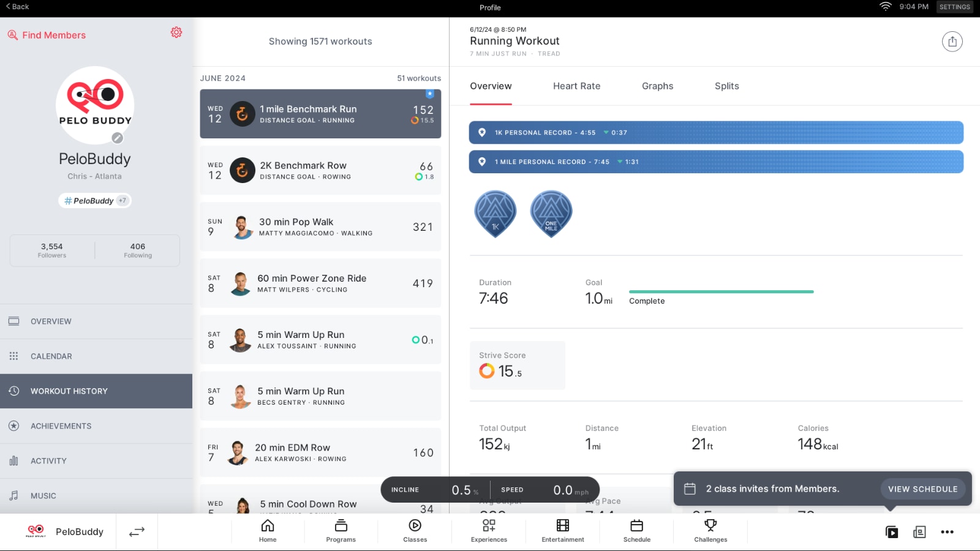Select the 1 mile Benchmark Run workout

click(x=320, y=114)
